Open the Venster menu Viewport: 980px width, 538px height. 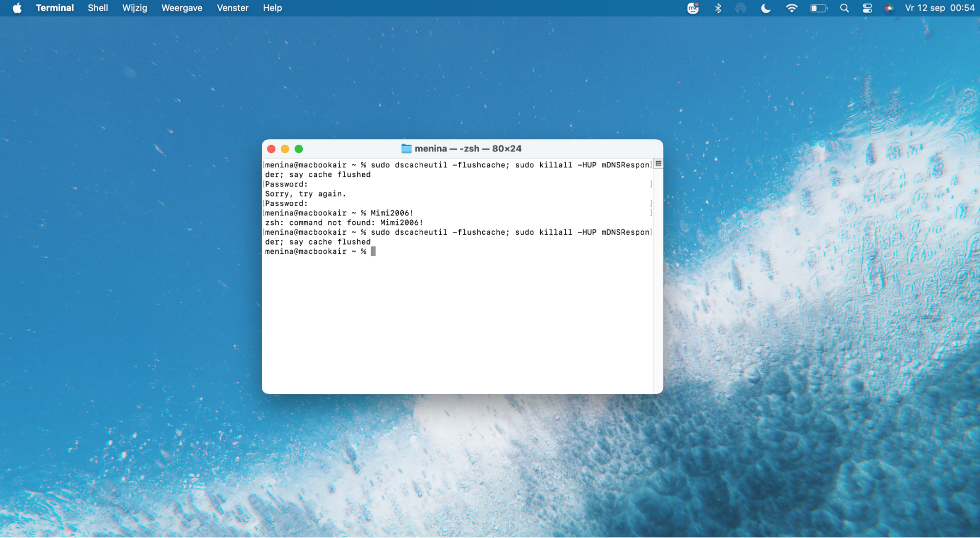pos(232,8)
